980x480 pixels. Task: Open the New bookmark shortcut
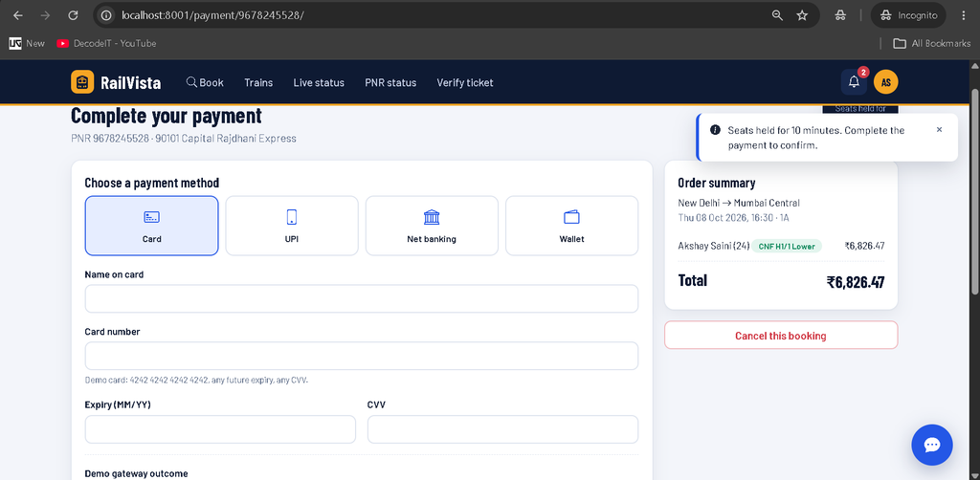click(x=27, y=44)
